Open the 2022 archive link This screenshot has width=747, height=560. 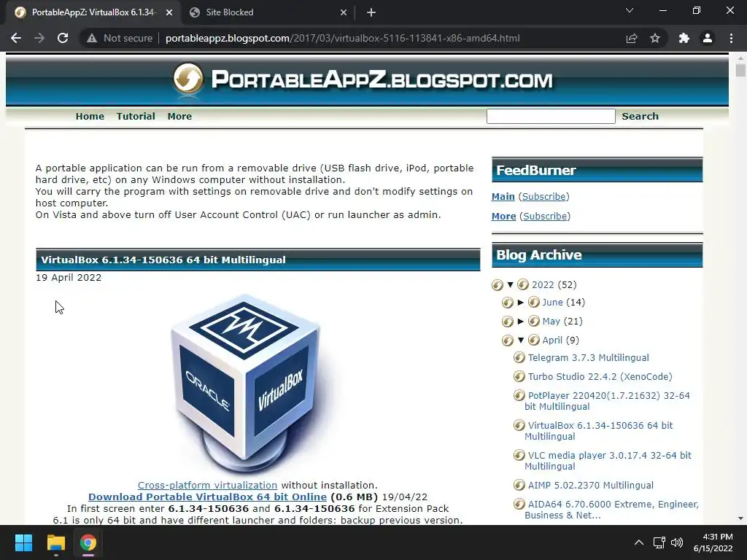543,285
